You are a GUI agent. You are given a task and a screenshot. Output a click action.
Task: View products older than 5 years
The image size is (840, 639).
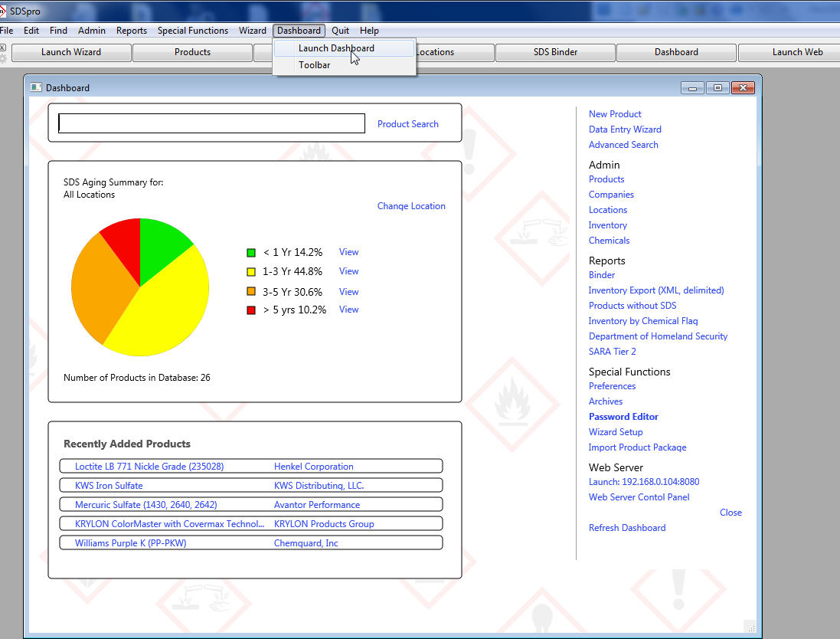click(348, 309)
